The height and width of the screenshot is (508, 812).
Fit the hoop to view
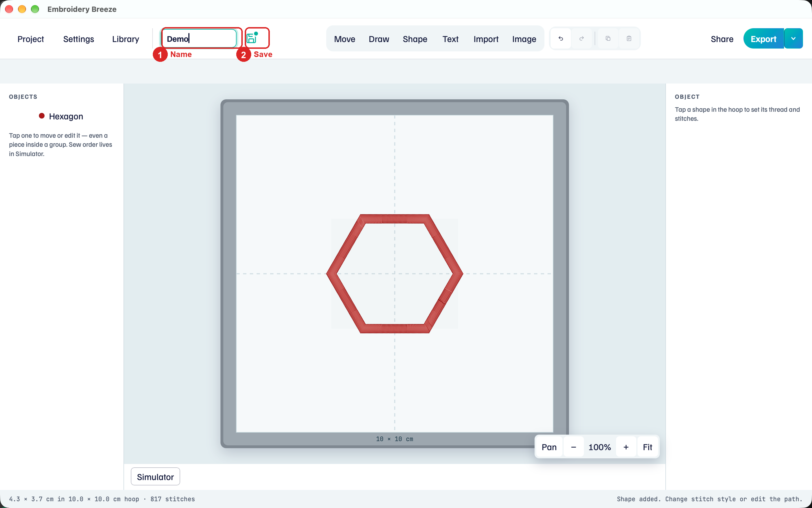click(x=647, y=447)
